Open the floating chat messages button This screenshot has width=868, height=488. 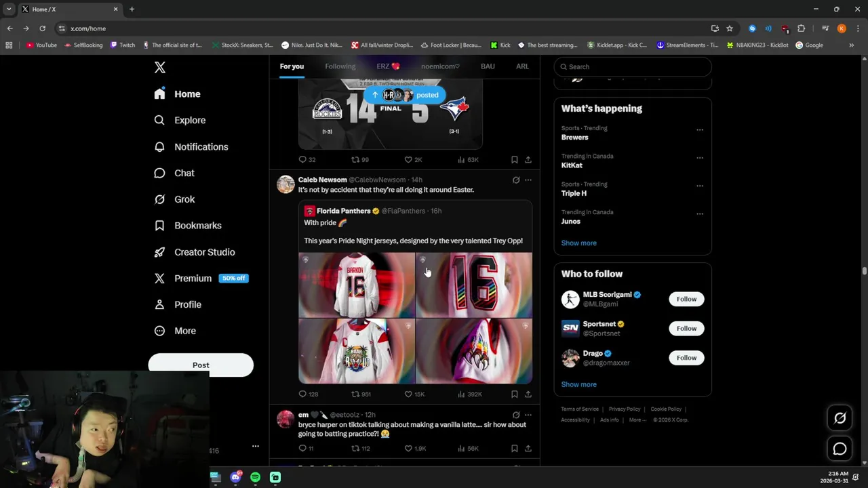point(840,449)
